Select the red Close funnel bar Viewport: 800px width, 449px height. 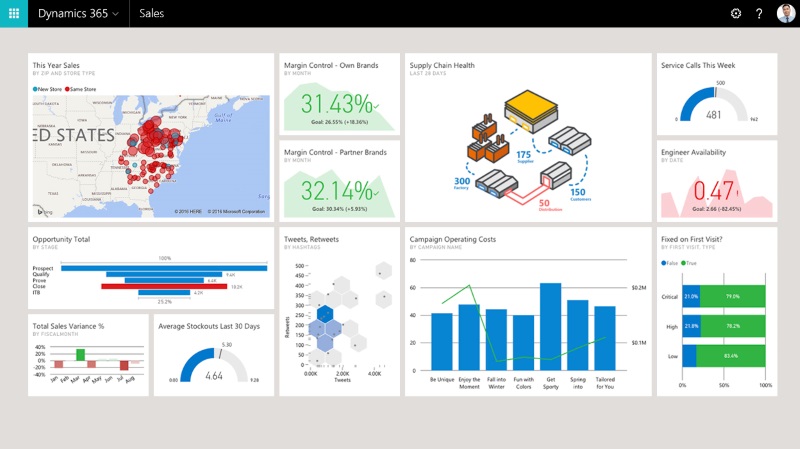[x=164, y=287]
